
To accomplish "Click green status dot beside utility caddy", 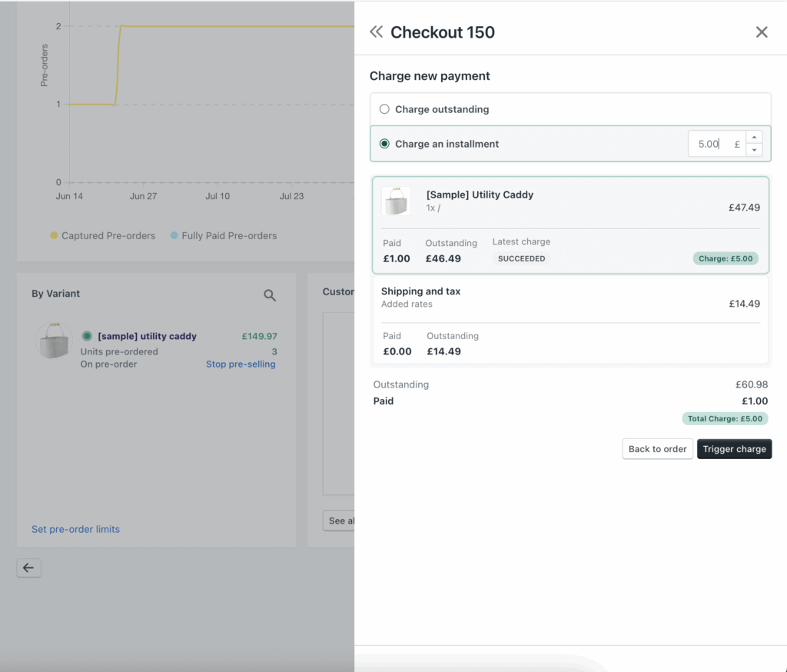I will pos(87,336).
